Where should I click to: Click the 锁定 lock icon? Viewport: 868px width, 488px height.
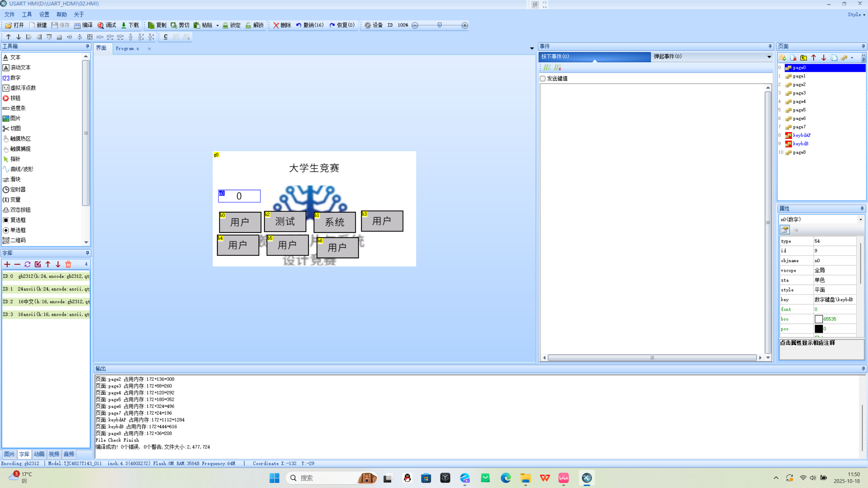(225, 25)
